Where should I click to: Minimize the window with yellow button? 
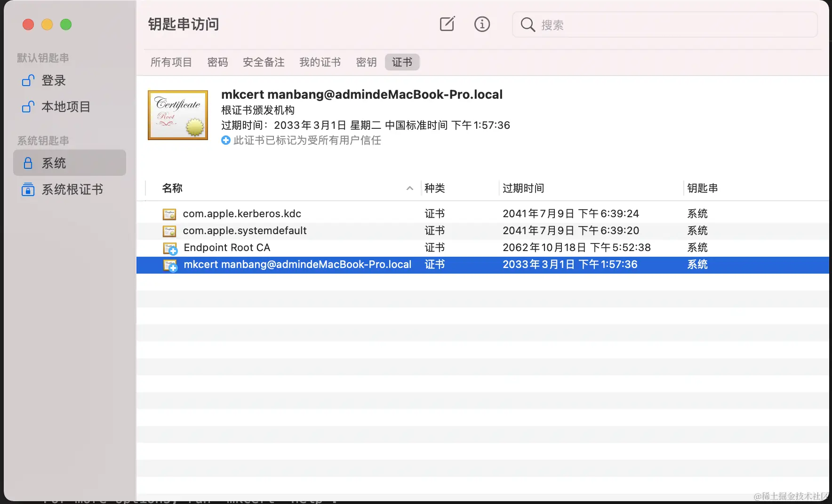pyautogui.click(x=47, y=24)
